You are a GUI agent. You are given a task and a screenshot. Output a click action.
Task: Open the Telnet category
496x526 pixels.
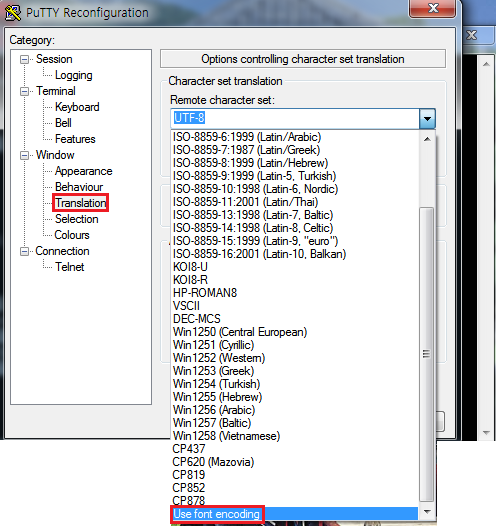point(69,267)
